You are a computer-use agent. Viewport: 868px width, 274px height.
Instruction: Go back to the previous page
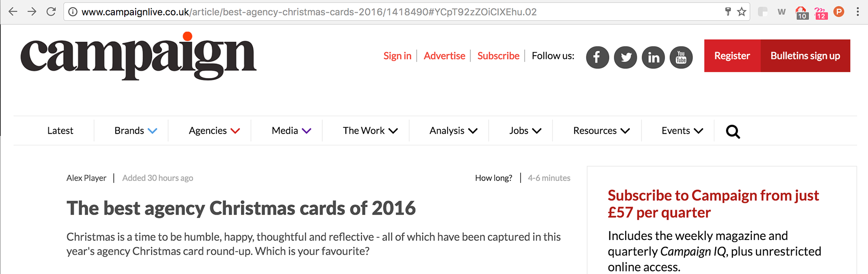pos(13,12)
